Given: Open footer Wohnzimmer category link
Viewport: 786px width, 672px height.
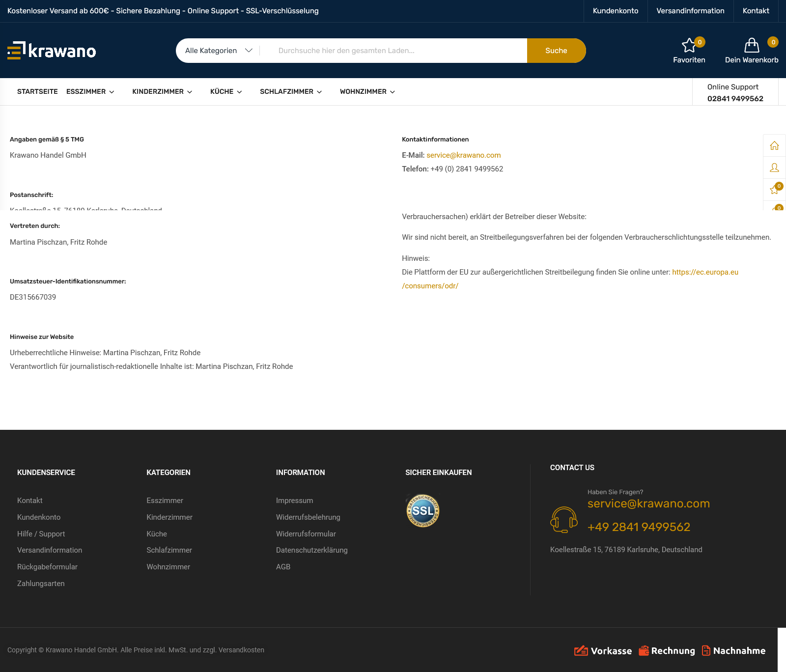Looking at the screenshot, I should tap(168, 567).
